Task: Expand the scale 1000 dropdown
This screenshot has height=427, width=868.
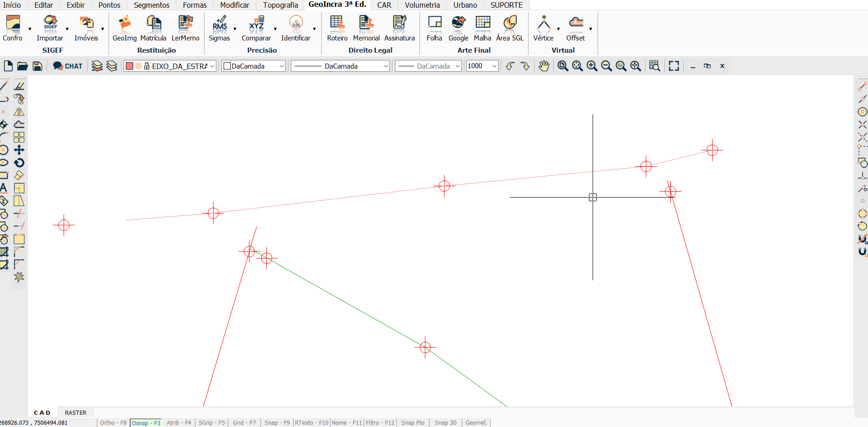Action: [x=494, y=66]
